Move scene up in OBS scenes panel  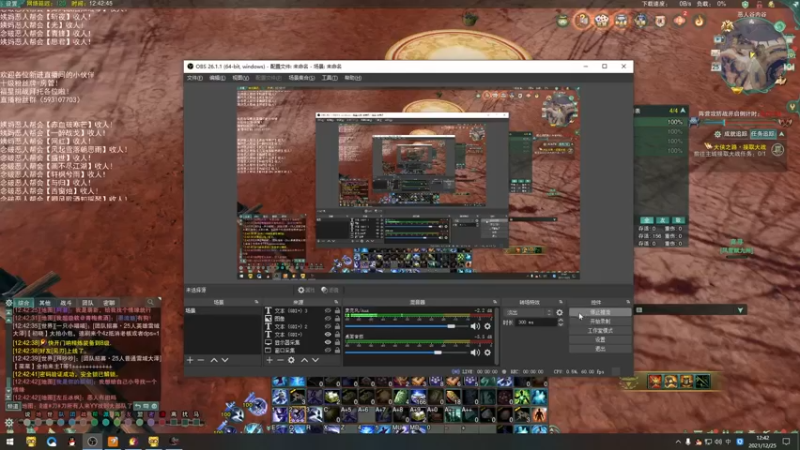[214, 360]
